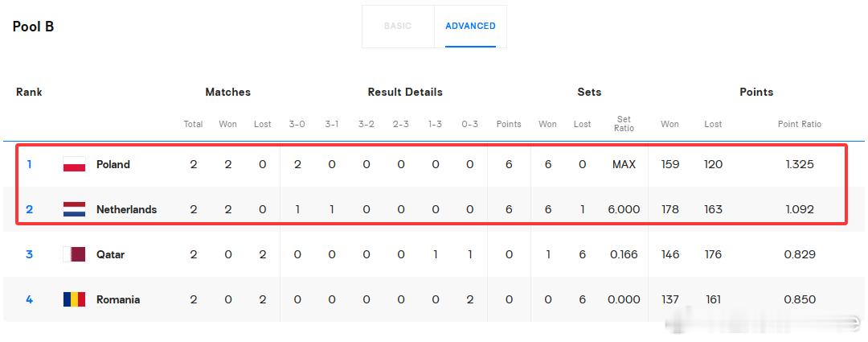This screenshot has height=342, width=868.
Task: Click the Romania flag icon
Action: point(74,299)
